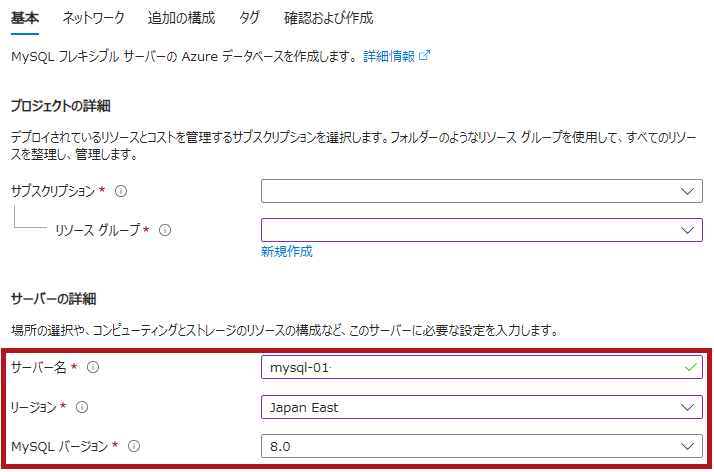
Task: Click the 新規作成 link under resource group
Action: [x=286, y=252]
